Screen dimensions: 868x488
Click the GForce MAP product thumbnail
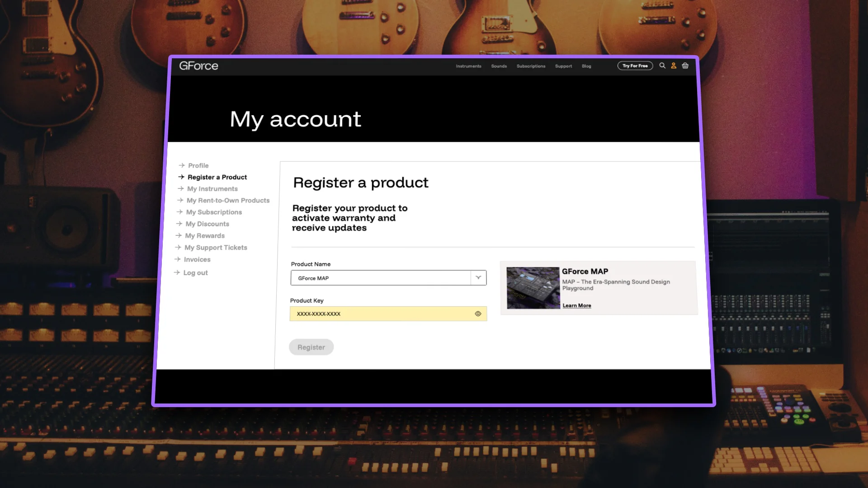[x=533, y=288]
